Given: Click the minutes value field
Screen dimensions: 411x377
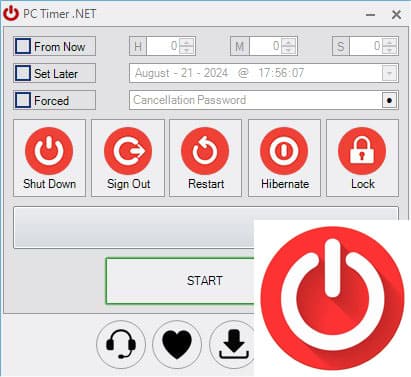Looking at the screenshot, I should point(265,46).
